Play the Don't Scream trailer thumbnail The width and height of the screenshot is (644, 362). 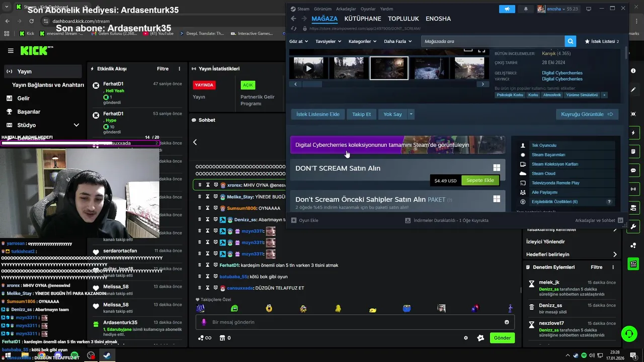pyautogui.click(x=308, y=68)
